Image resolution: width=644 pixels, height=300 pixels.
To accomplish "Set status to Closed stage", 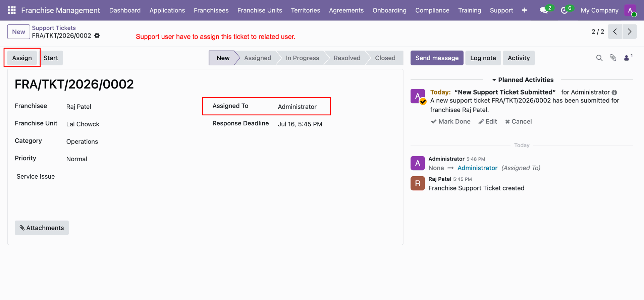I will click(385, 58).
